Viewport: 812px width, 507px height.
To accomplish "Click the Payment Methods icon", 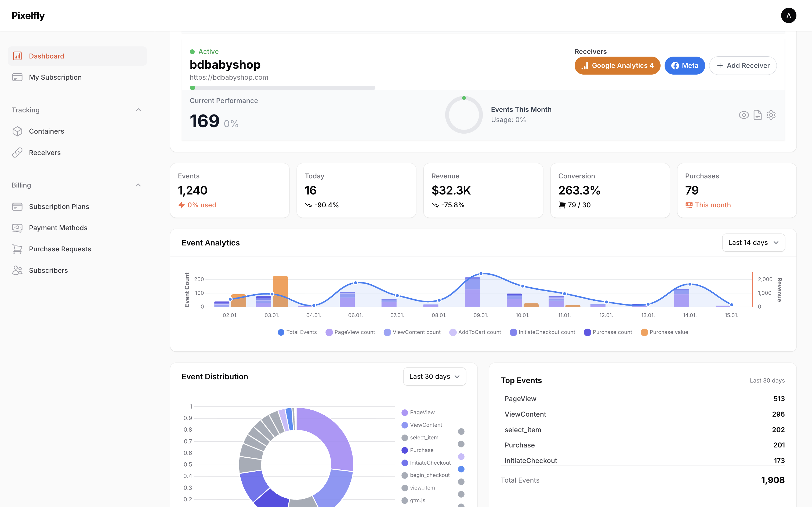I will point(17,228).
